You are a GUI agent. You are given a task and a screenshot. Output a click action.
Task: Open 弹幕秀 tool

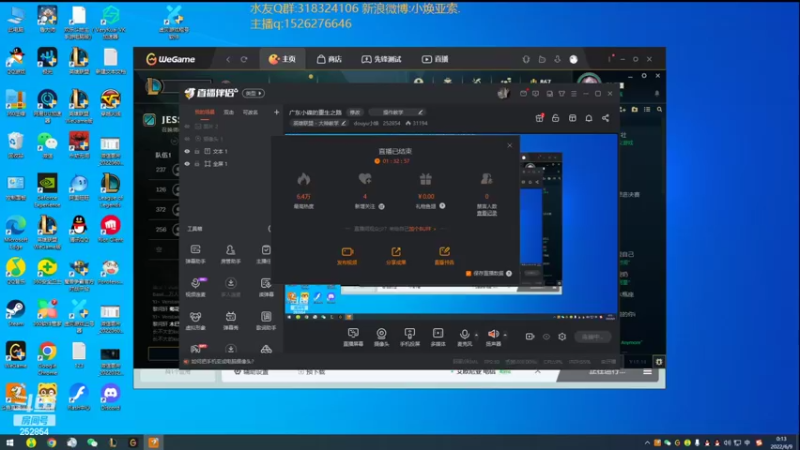[x=231, y=321]
